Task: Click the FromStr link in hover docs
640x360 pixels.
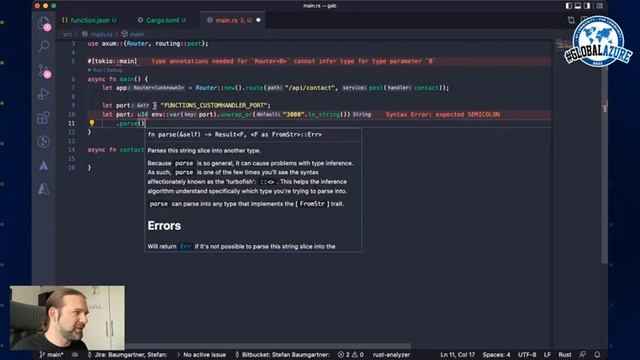Action: click(x=312, y=204)
